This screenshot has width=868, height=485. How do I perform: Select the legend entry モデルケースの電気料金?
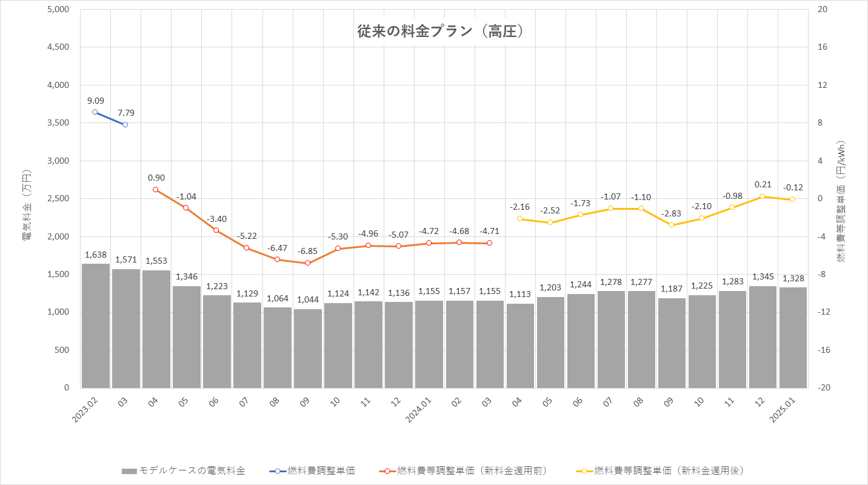[184, 470]
